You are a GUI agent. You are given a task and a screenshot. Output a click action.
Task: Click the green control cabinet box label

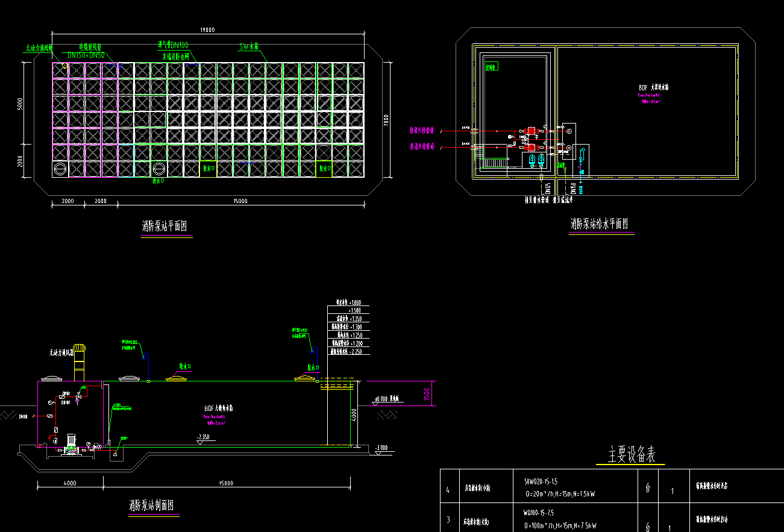pyautogui.click(x=491, y=67)
